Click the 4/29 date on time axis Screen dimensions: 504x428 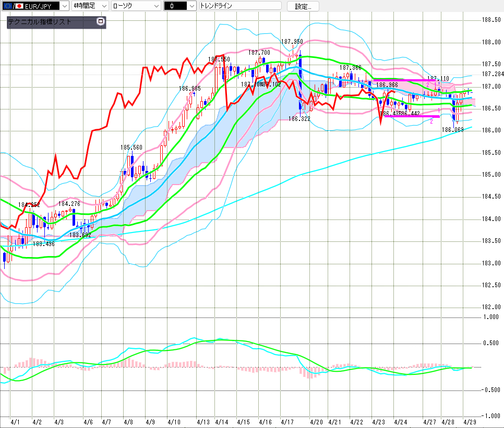(470, 421)
